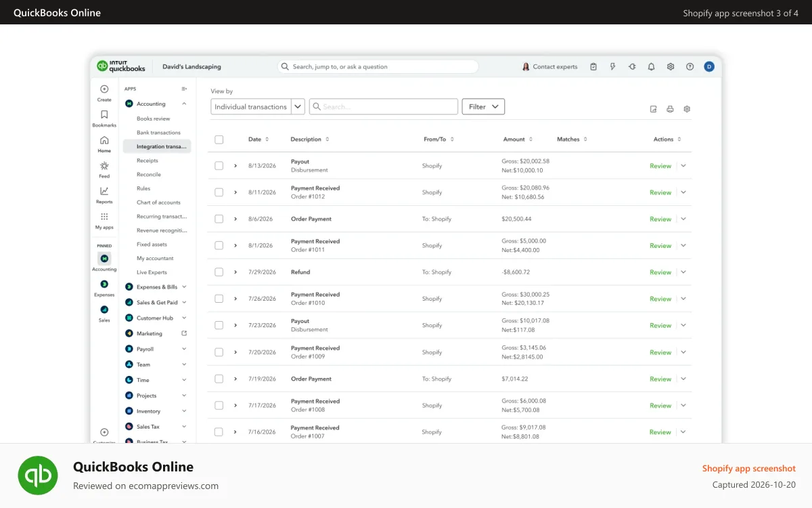
Task: Click Review for 7/16/2026 Order #1007
Action: click(660, 432)
